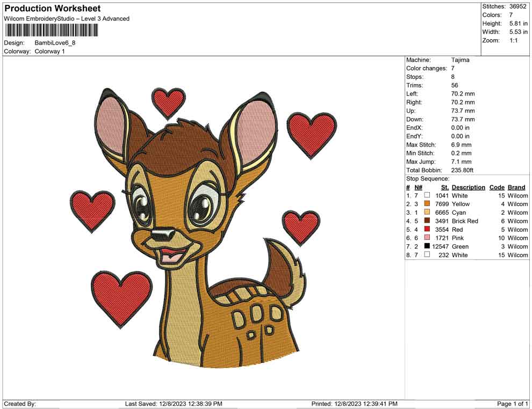Click the 'Brick Red' description text

[x=465, y=221]
